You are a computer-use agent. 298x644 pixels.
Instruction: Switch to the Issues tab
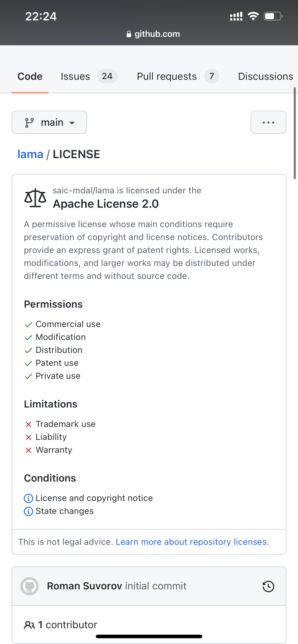click(75, 76)
